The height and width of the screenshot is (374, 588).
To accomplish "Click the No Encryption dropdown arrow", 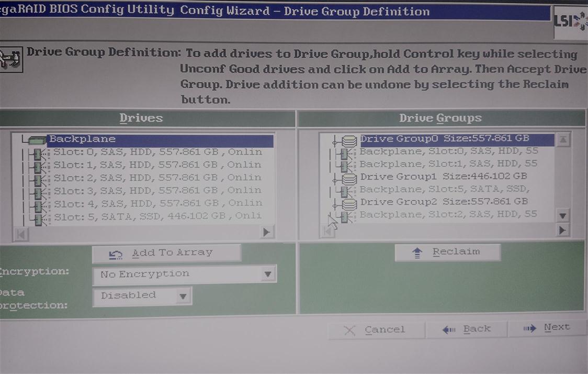I will (x=268, y=274).
